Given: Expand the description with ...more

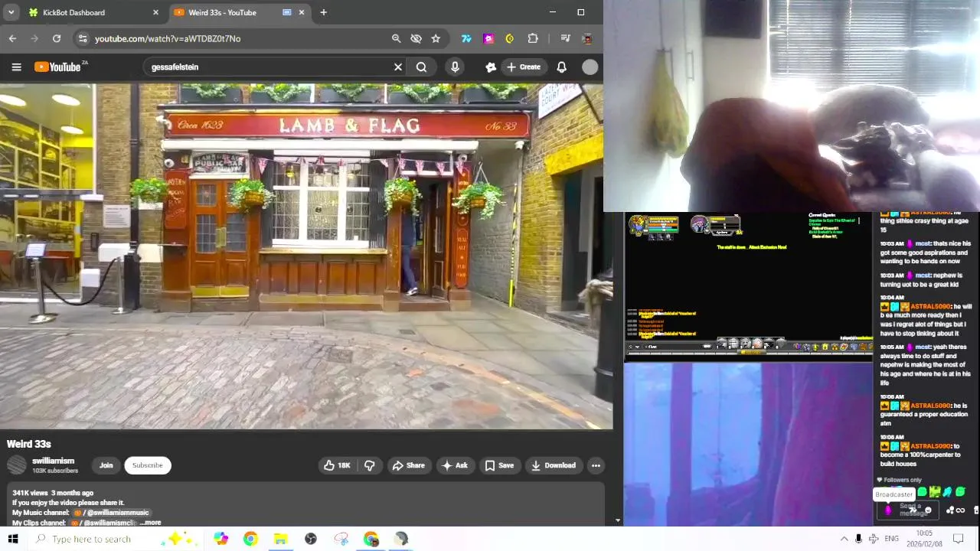Looking at the screenshot, I should [150, 523].
